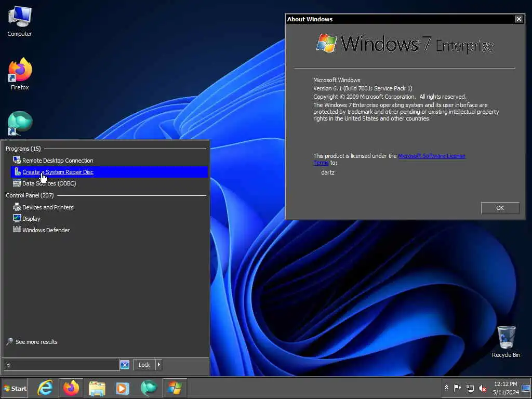Click the Programs (15) group header
The height and width of the screenshot is (399, 532).
23,149
